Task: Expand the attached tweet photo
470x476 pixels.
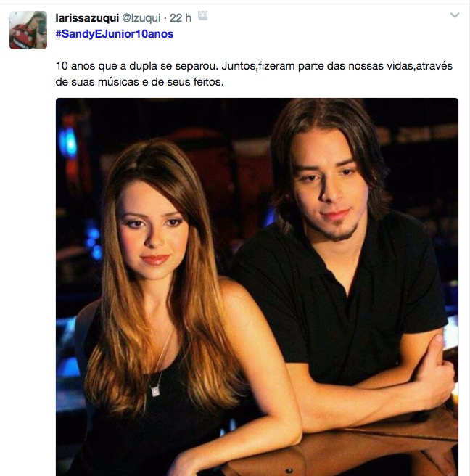Action: (257, 287)
